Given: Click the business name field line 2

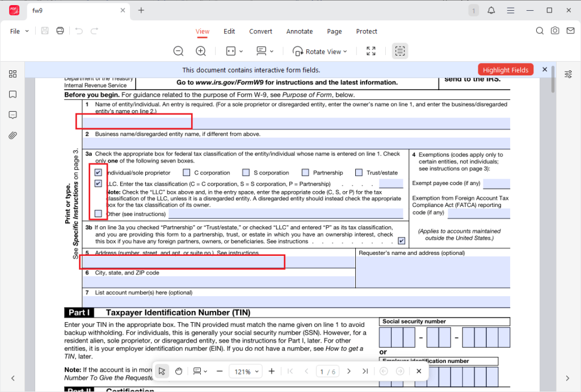Looking at the screenshot, I should pos(296,143).
